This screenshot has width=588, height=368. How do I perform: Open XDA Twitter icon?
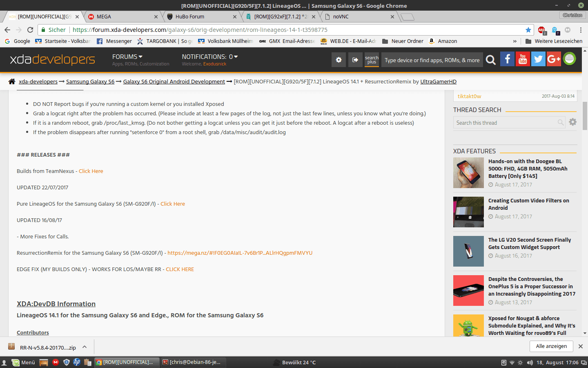coord(538,59)
